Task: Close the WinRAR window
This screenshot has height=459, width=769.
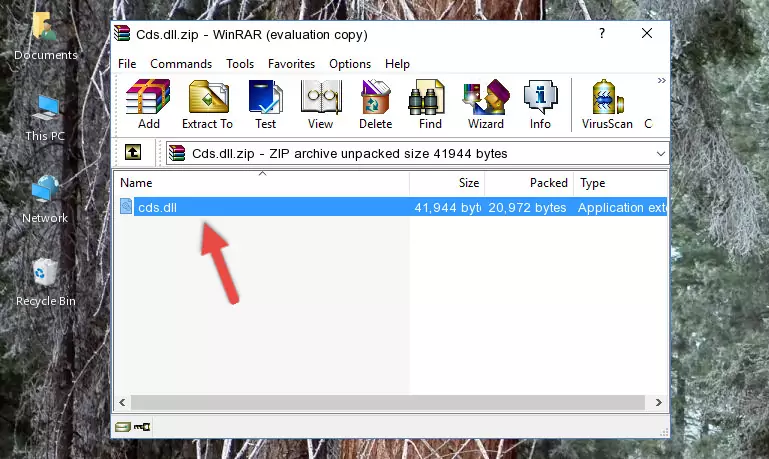Action: pos(647,33)
